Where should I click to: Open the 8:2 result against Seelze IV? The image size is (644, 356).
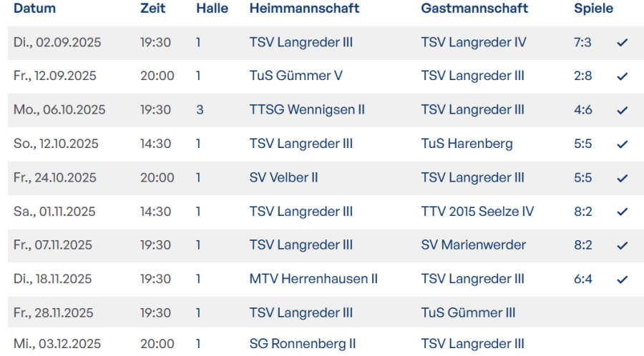(582, 211)
